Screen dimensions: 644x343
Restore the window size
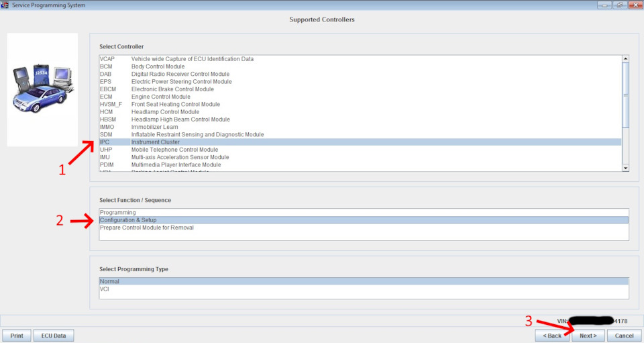620,5
